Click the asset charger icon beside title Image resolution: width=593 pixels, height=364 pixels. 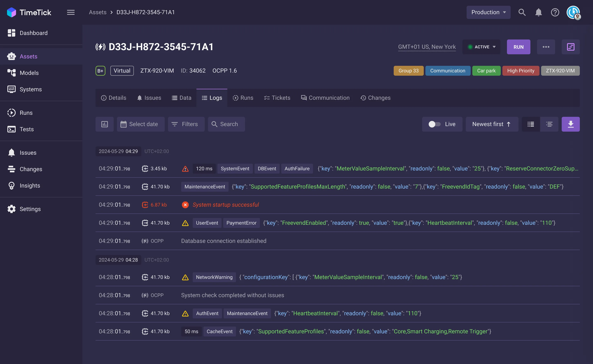(x=100, y=47)
